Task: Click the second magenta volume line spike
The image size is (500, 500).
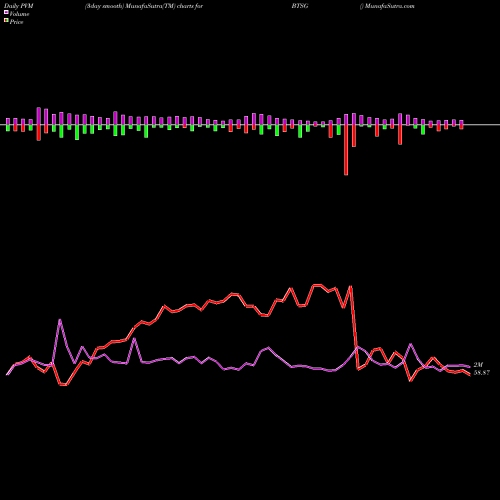Action: [134, 339]
